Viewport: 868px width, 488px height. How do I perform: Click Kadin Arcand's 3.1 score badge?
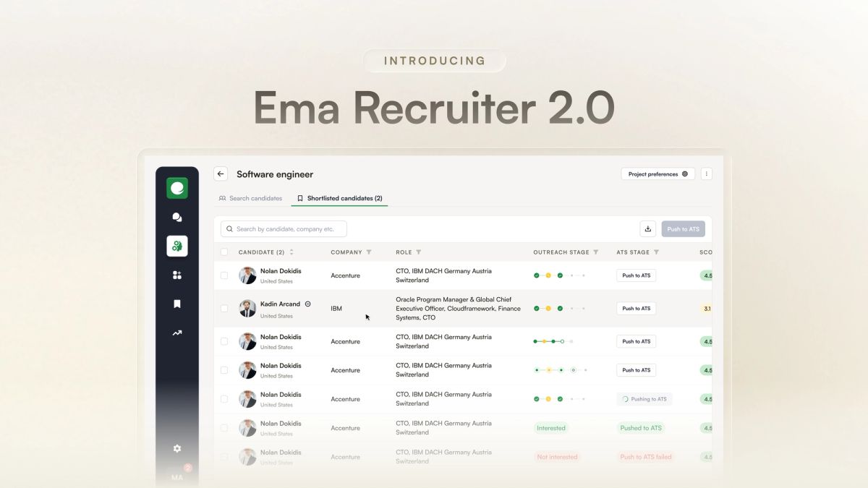pyautogui.click(x=707, y=309)
